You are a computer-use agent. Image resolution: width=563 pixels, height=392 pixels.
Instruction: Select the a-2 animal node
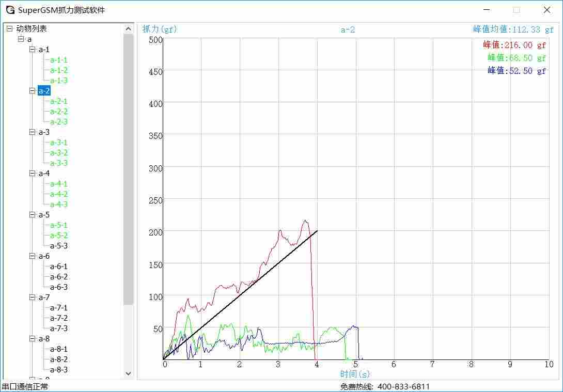[44, 91]
